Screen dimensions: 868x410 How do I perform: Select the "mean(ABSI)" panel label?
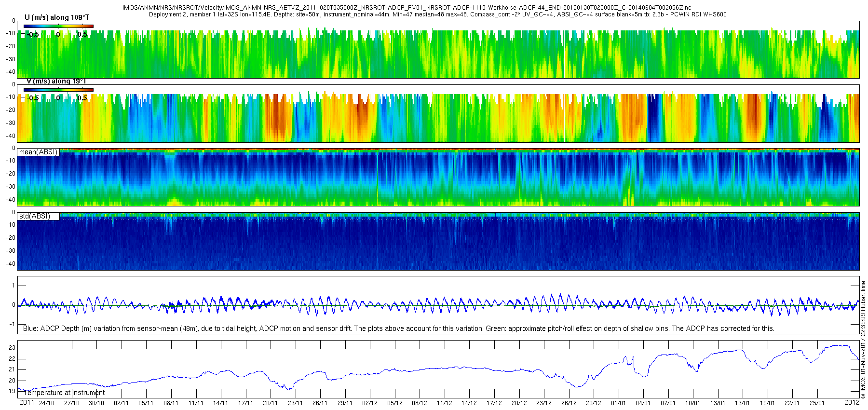click(x=38, y=152)
